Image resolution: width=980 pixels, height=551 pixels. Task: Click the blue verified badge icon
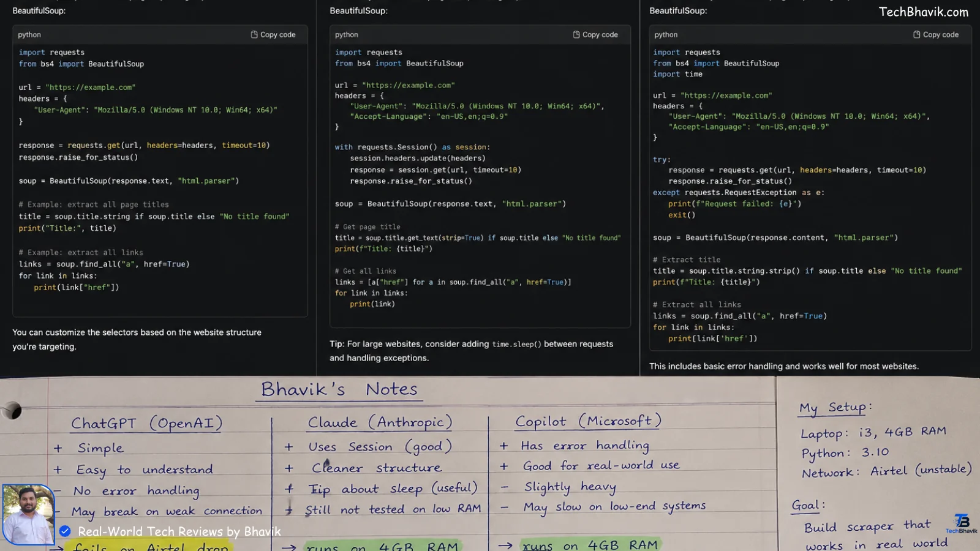(65, 531)
